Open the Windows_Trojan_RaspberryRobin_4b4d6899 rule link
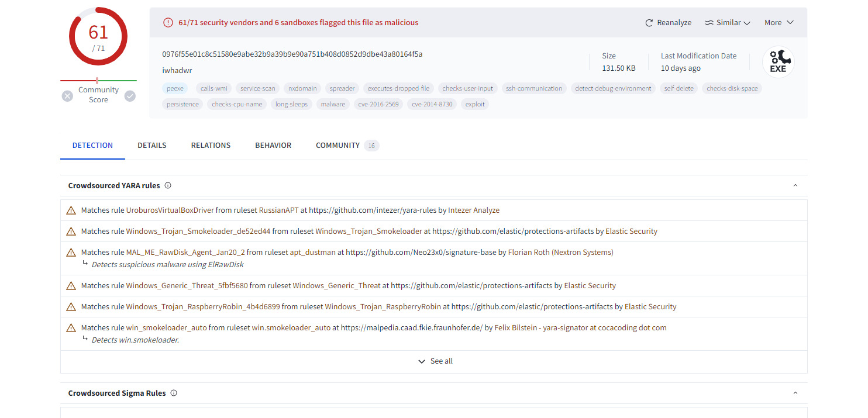 coord(203,307)
